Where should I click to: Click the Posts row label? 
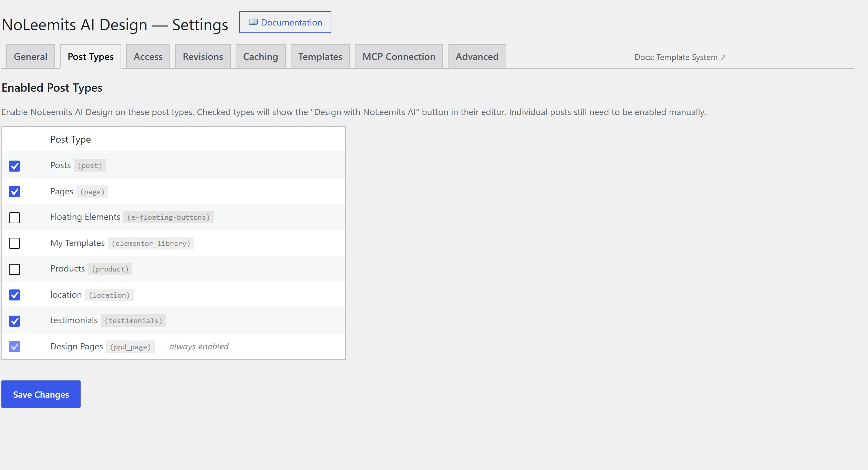[61, 165]
